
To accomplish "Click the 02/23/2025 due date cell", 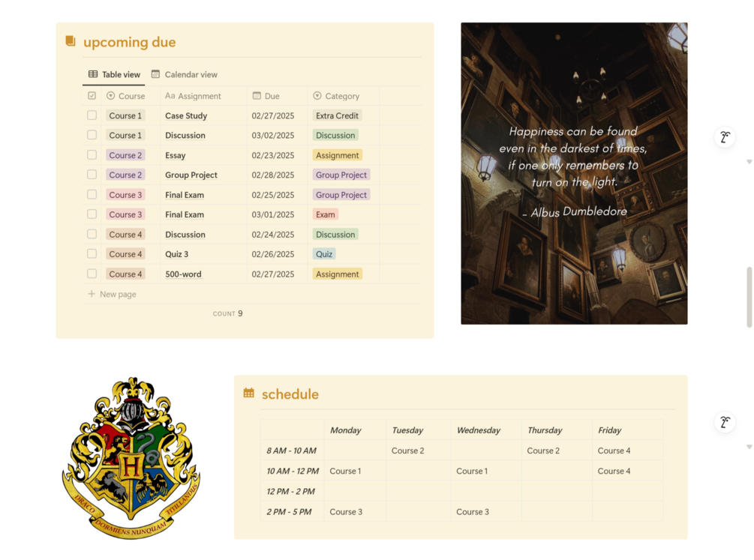I will click(x=272, y=155).
